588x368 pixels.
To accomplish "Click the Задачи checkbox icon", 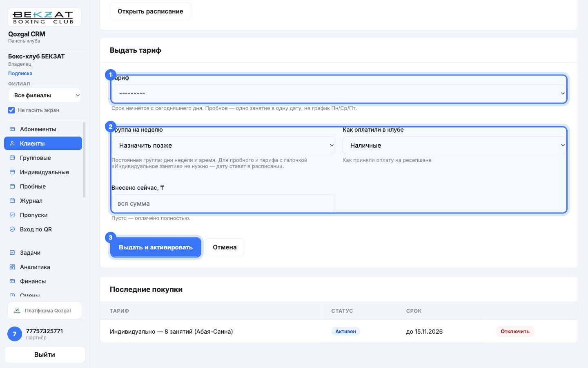I will [12, 253].
